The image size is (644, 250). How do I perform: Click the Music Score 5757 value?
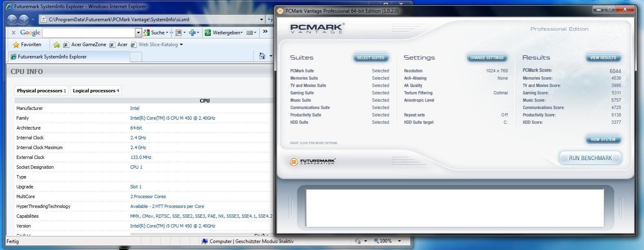(616, 100)
